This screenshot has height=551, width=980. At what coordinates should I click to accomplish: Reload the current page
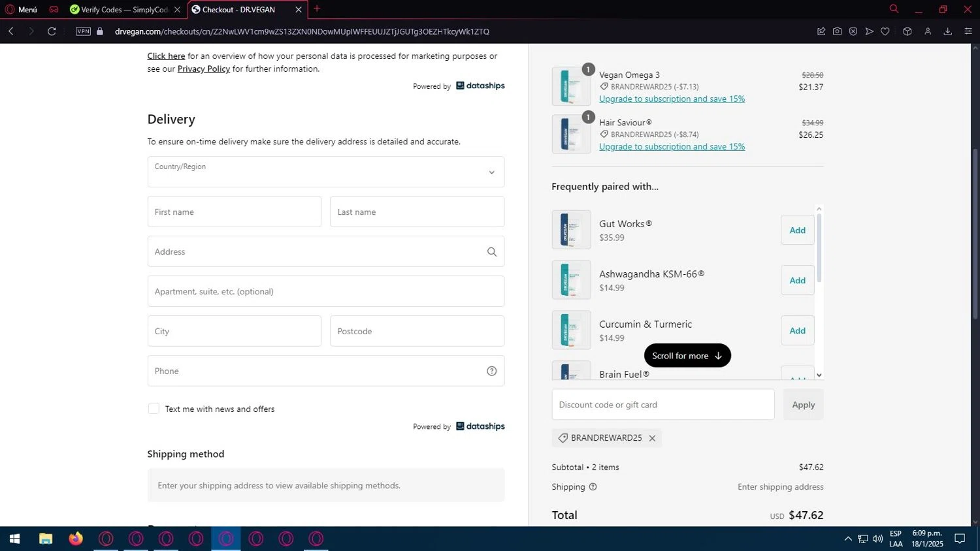pyautogui.click(x=52, y=31)
